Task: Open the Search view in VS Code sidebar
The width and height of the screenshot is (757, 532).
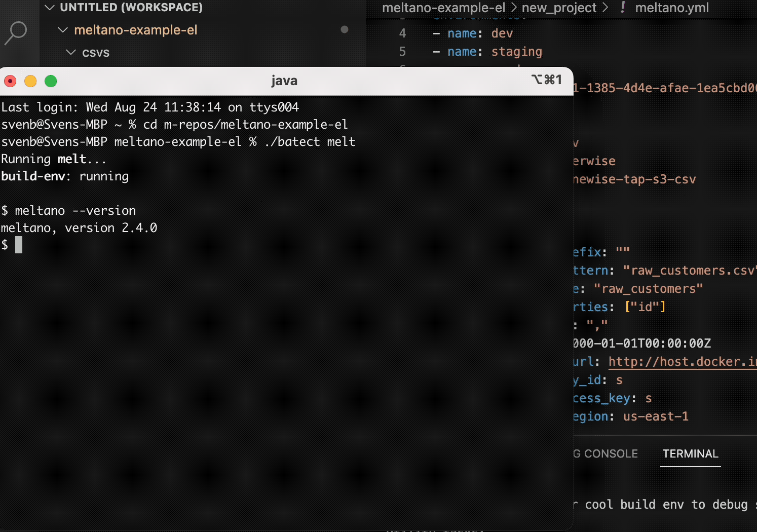Action: tap(16, 32)
